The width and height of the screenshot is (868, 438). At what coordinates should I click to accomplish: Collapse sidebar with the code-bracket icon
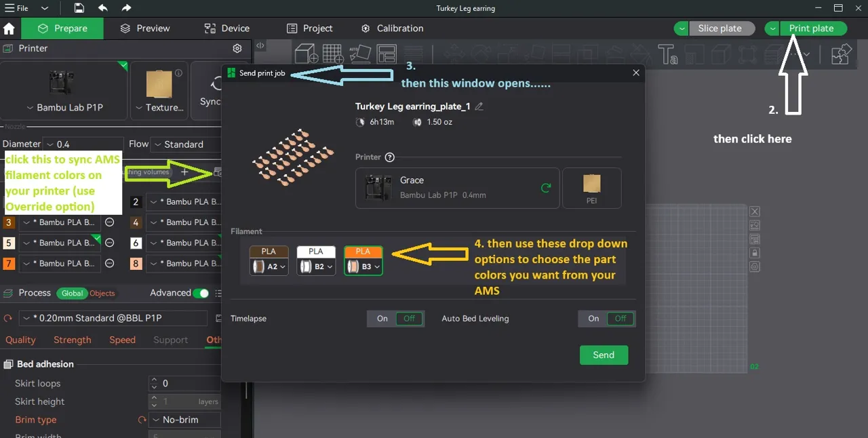click(260, 46)
